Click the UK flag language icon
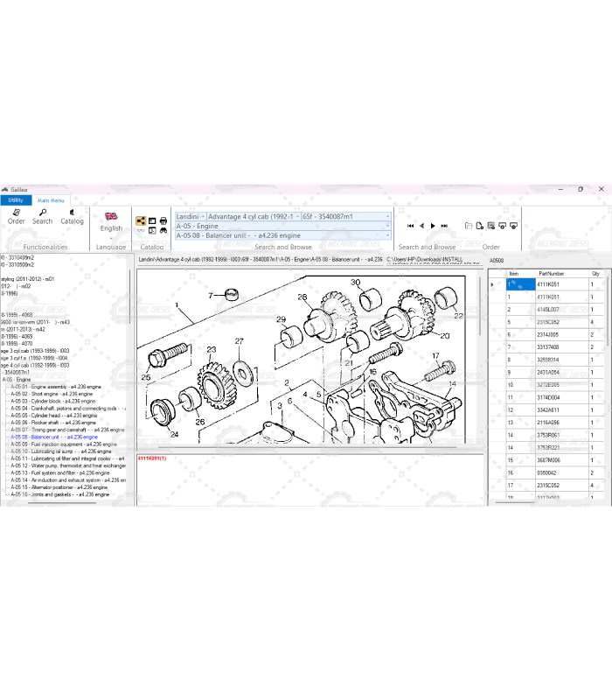This screenshot has width=612, height=700. point(111,216)
